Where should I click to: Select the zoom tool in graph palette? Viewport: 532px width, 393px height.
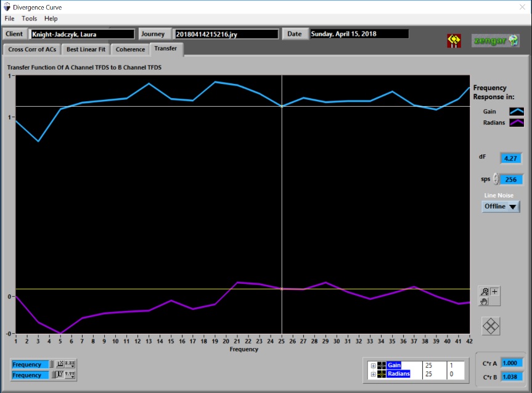(486, 291)
